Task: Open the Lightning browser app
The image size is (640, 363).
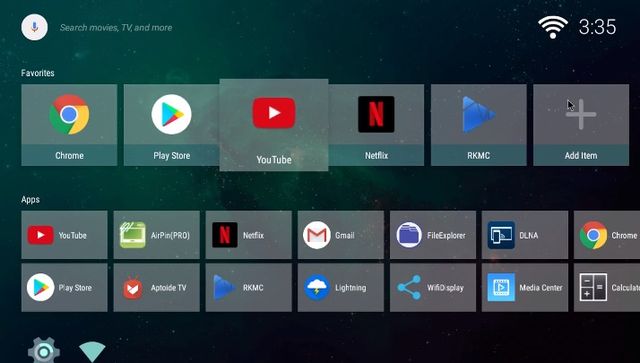Action: (x=341, y=287)
